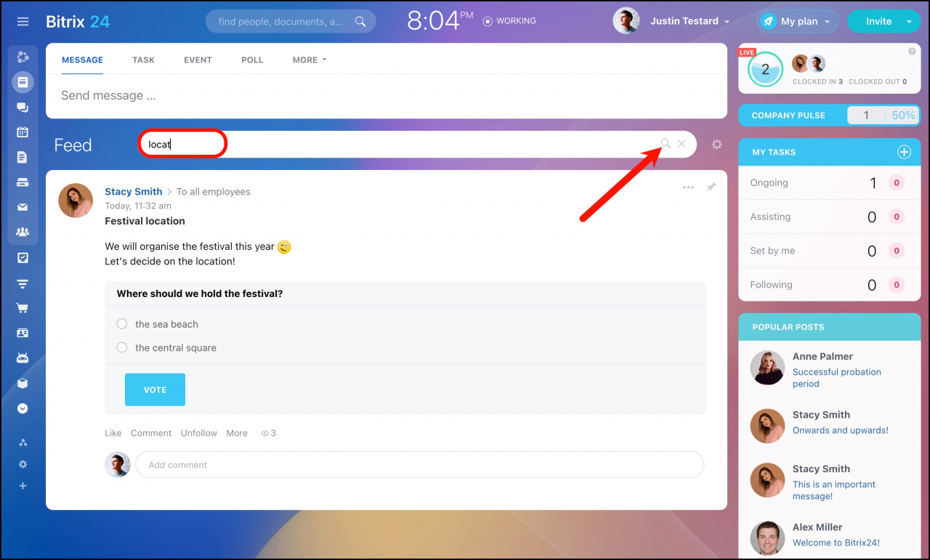The width and height of the screenshot is (930, 560).
Task: Click Unfollow under the post
Action: 199,433
